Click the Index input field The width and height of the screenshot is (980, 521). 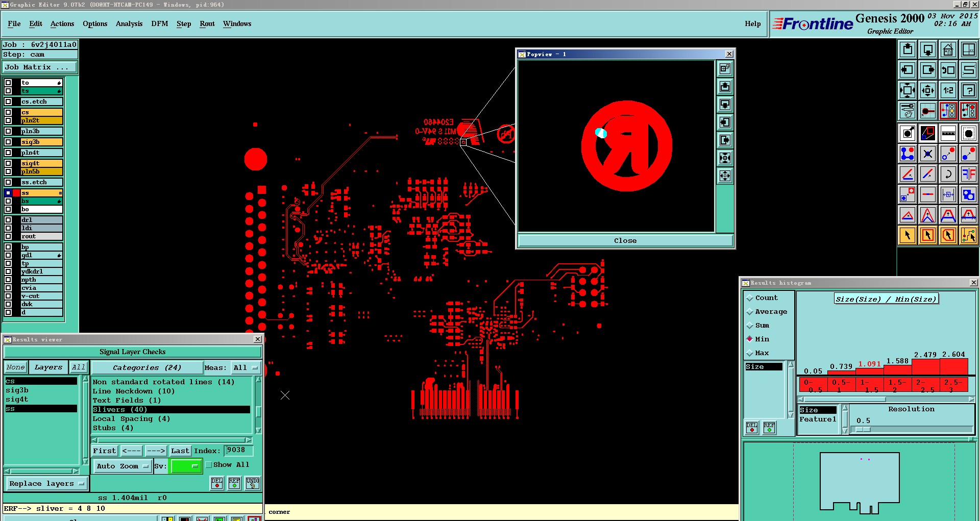[x=238, y=450]
